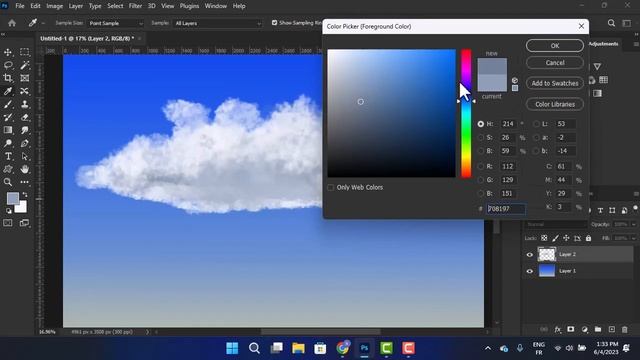Select the Gradient tool
This screenshot has height=360, width=640.
point(8,130)
